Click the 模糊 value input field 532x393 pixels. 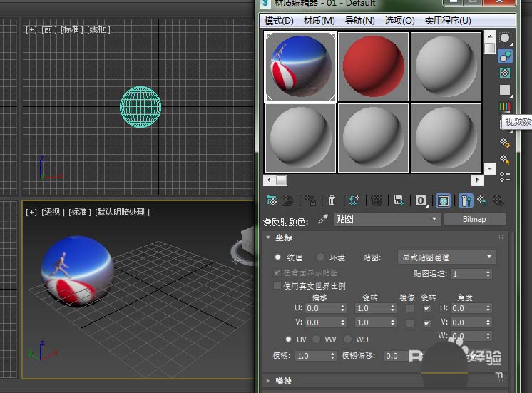310,355
